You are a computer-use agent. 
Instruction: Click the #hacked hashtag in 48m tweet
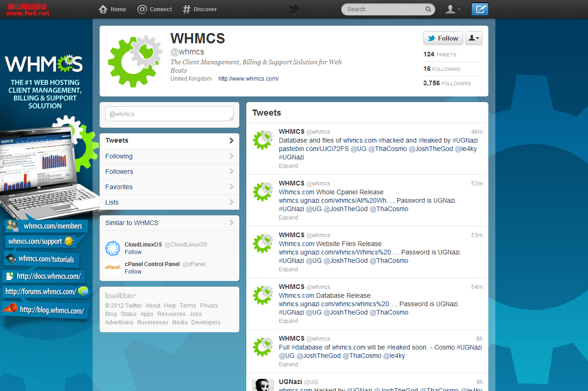[391, 140]
